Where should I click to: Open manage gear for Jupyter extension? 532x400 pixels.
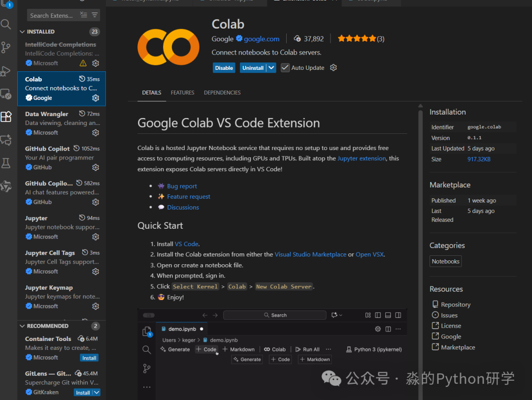coord(96,237)
